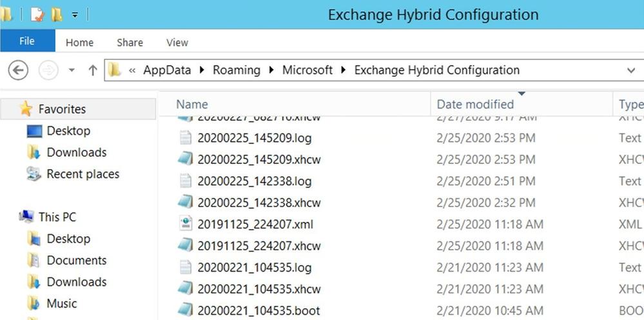Image resolution: width=644 pixels, height=320 pixels.
Task: Open Customize Quick Access Toolbar dropdown
Action: click(x=75, y=15)
